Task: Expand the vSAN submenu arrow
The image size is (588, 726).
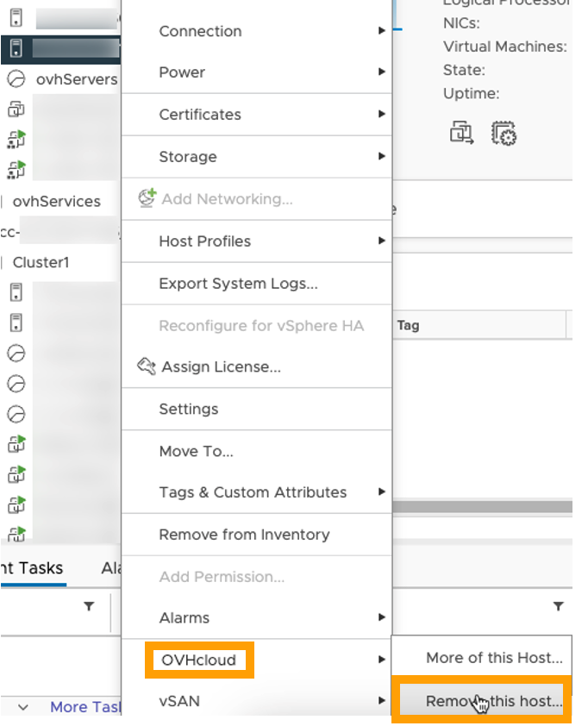Action: point(382,701)
